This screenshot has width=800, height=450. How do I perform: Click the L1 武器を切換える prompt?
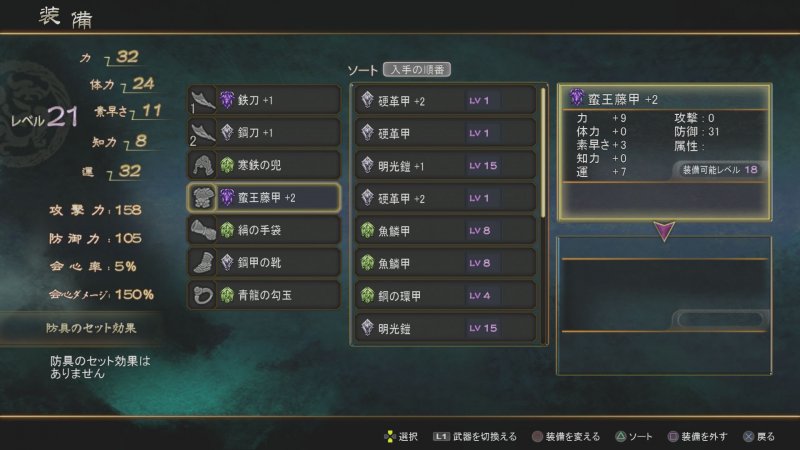pyautogui.click(x=475, y=437)
